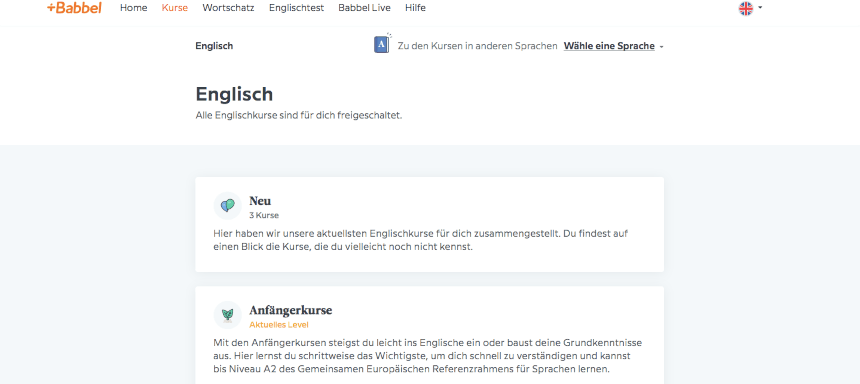Open the UK flag language selector
Image resolution: width=860 pixels, height=384 pixels.
click(x=746, y=8)
